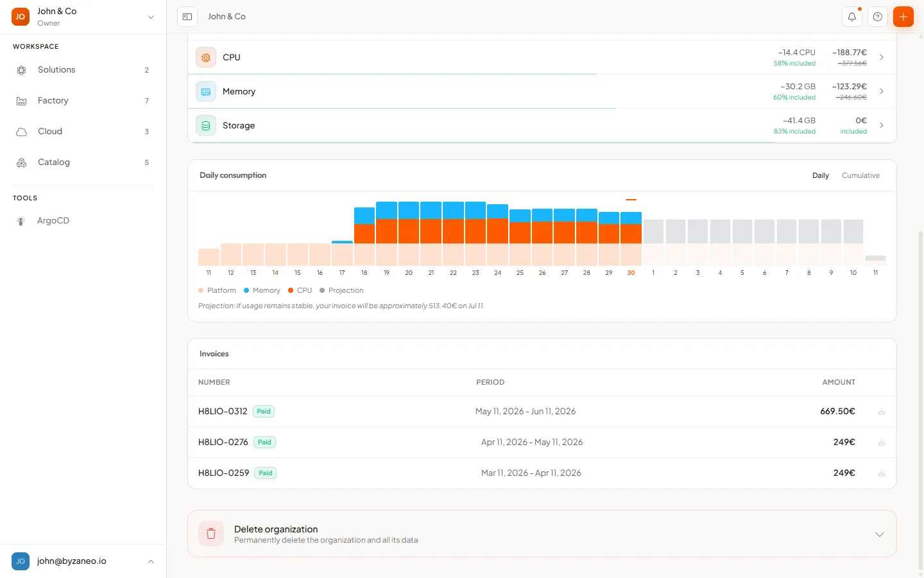Toggle Platform series in chart legend
924x578 pixels.
pos(218,290)
